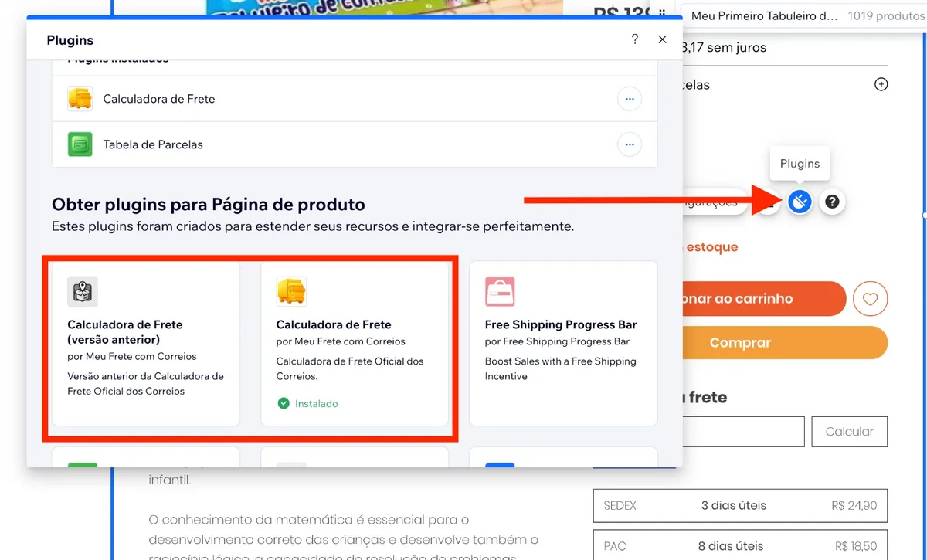This screenshot has height=560, width=927.
Task: Open Calculadora de Frete (versão anterior) card
Action: tap(146, 344)
